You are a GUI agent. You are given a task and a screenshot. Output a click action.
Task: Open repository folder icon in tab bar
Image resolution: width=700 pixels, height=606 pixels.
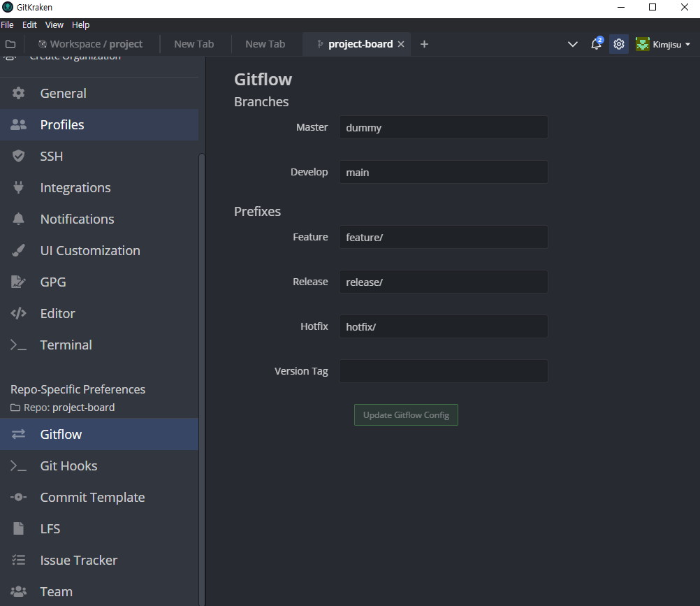(10, 44)
